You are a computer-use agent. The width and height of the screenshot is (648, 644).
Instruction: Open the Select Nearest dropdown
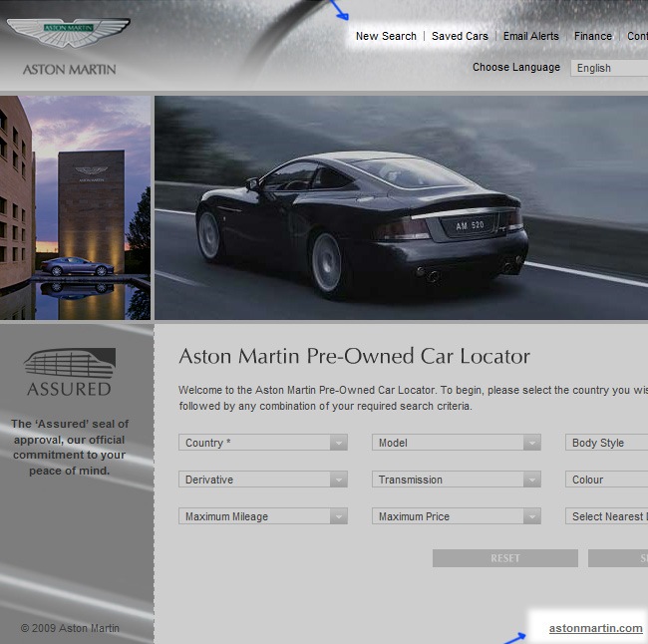point(606,515)
